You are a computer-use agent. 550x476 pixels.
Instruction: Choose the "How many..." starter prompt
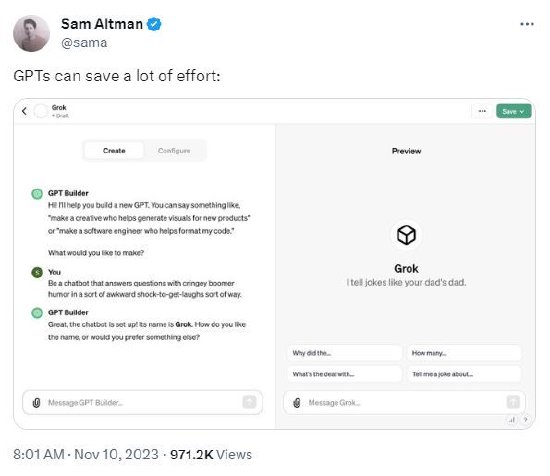click(x=464, y=353)
